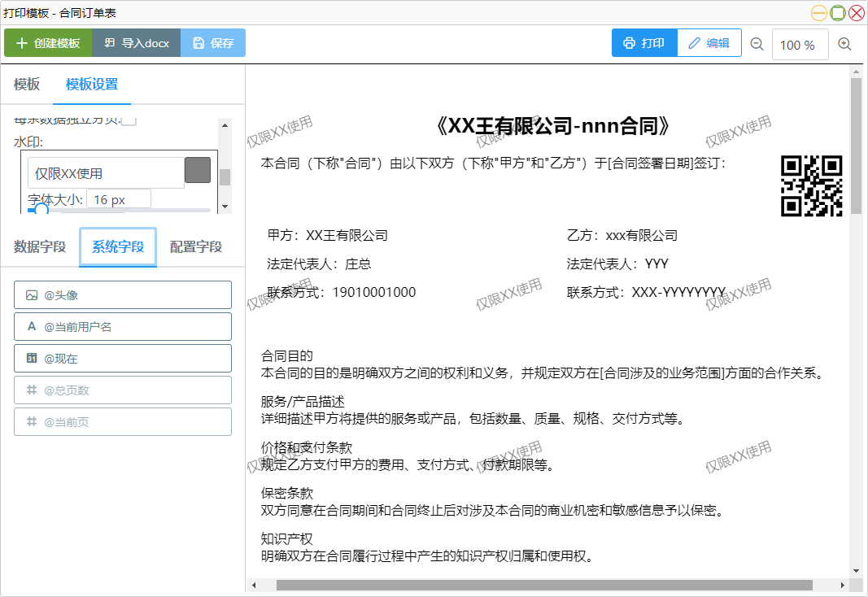
Task: Click the 创建模板 create template button
Action: tap(48, 43)
